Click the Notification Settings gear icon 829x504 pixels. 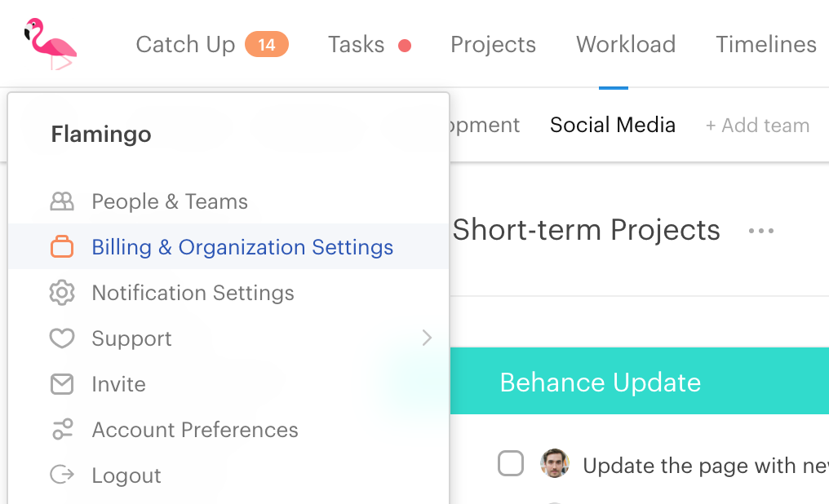pyautogui.click(x=62, y=293)
